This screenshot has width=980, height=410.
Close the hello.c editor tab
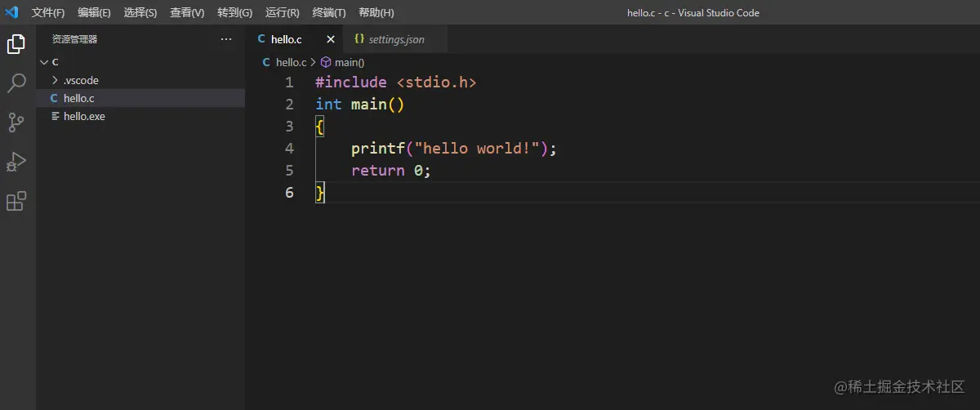coord(331,39)
